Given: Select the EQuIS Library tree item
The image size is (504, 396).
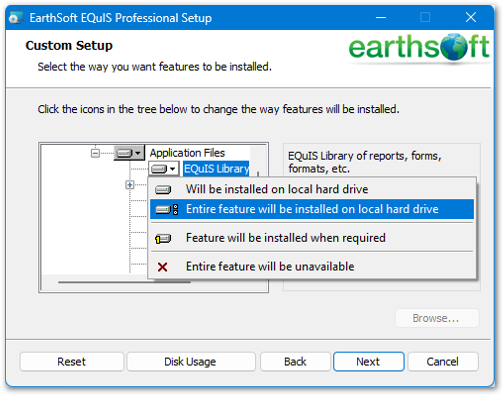Looking at the screenshot, I should tap(216, 169).
